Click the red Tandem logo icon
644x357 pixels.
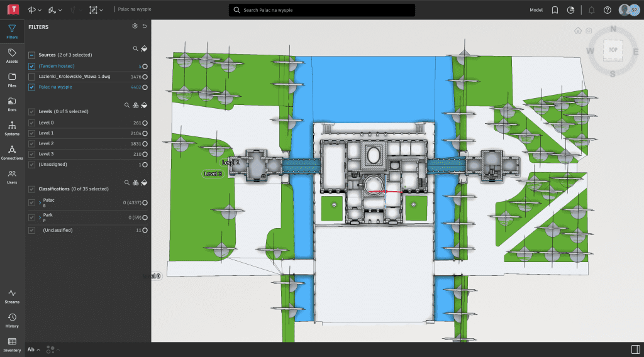[x=13, y=9]
